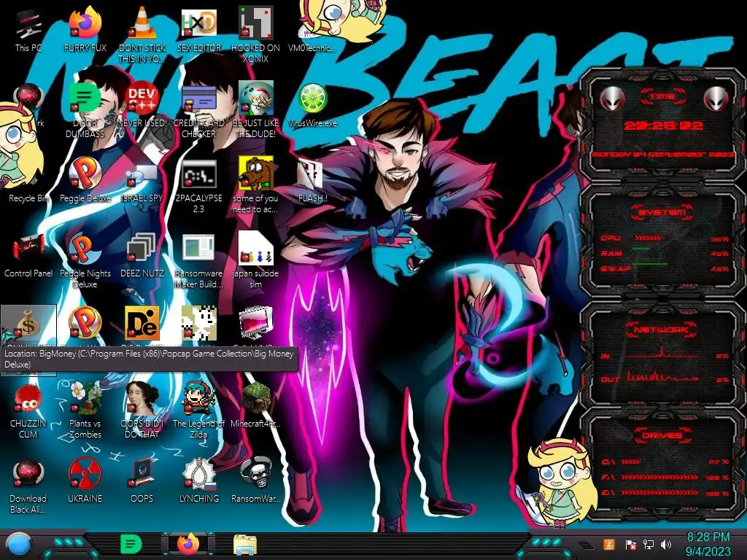Open the CREDIT CARD CHECKER shortcut

(x=198, y=111)
